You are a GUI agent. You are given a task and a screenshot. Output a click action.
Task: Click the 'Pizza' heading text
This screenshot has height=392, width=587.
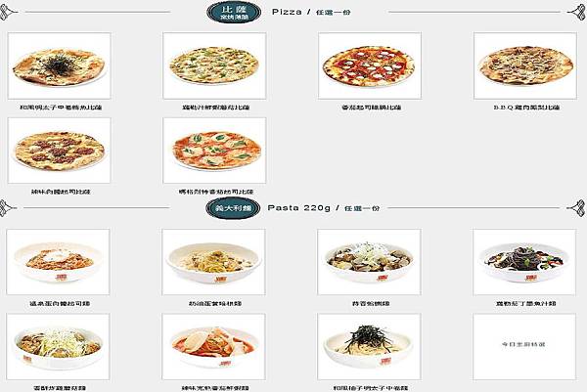tap(287, 12)
